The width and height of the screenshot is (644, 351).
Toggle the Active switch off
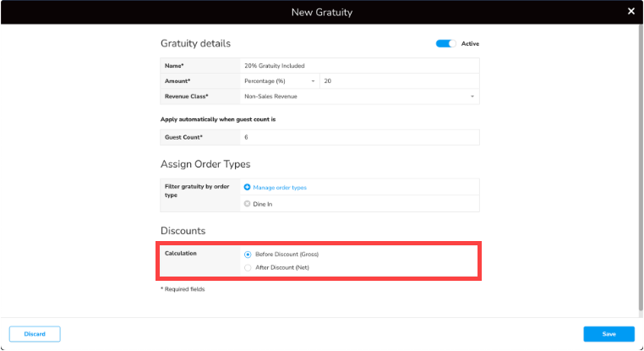445,43
